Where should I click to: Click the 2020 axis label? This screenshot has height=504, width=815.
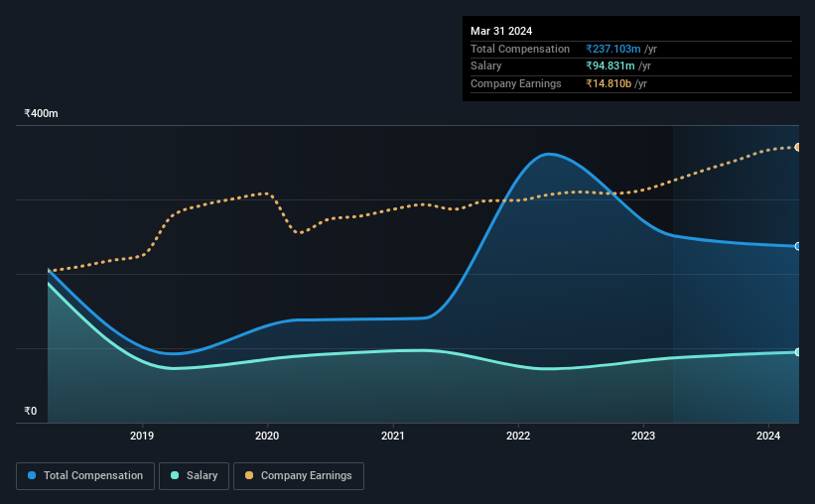click(x=267, y=436)
